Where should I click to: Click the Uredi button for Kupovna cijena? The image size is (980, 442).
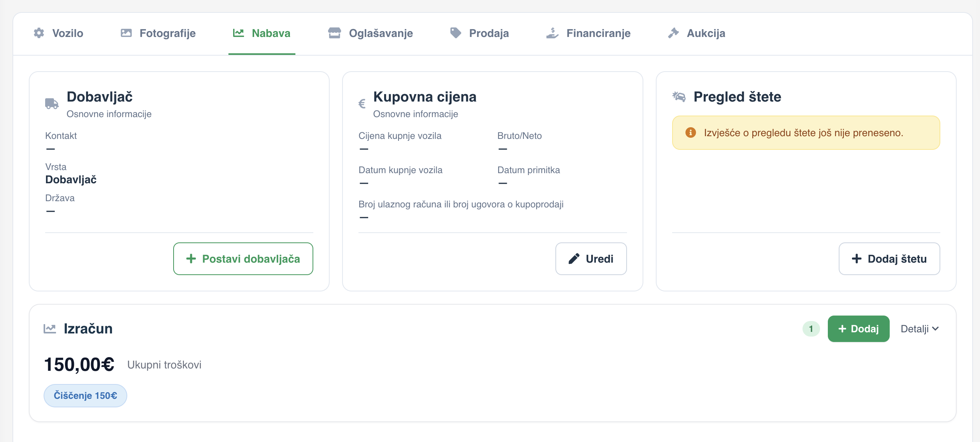(591, 259)
